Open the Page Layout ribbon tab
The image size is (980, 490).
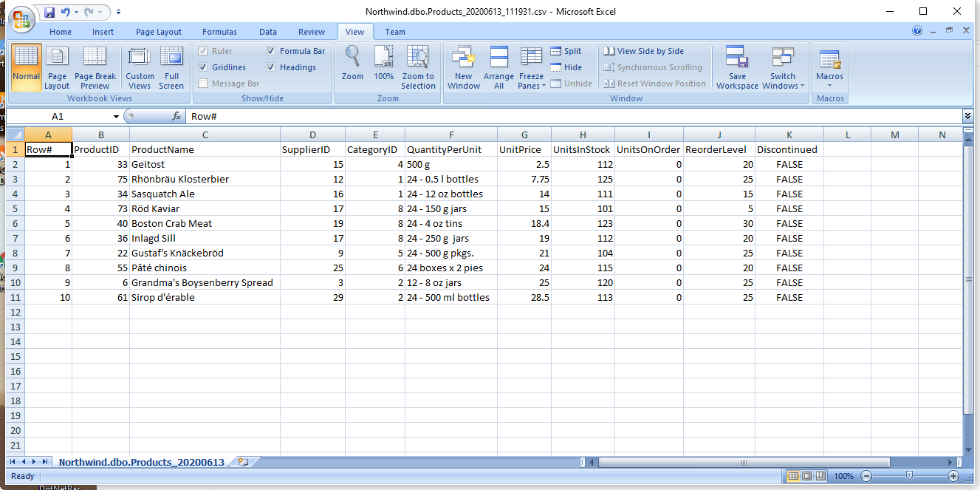click(x=159, y=32)
